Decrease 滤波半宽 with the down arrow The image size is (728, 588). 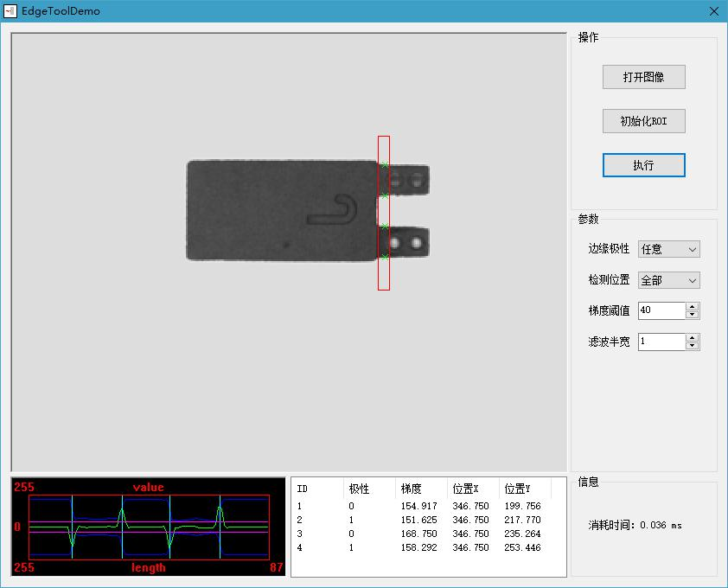[692, 346]
